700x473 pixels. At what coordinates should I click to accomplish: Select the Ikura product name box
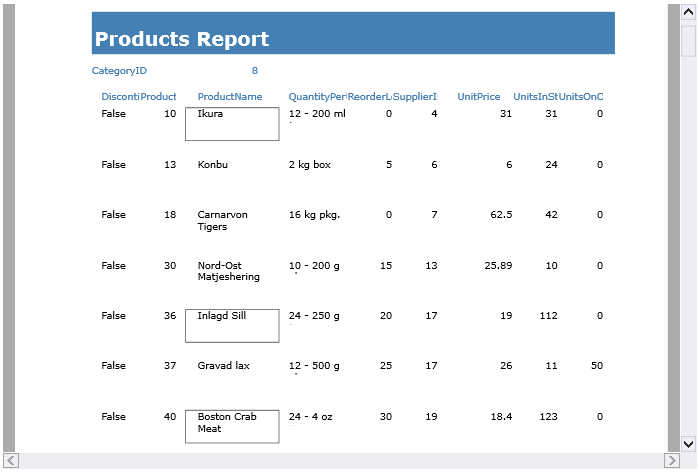(232, 124)
